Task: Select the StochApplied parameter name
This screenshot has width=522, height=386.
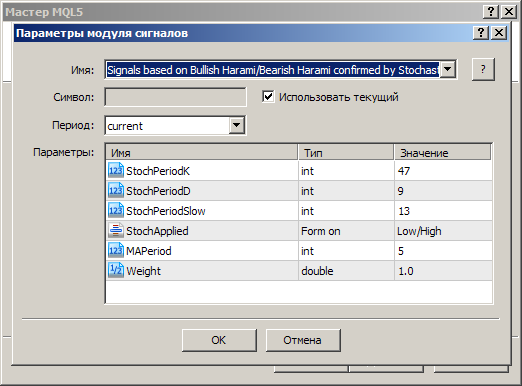Action: (157, 231)
